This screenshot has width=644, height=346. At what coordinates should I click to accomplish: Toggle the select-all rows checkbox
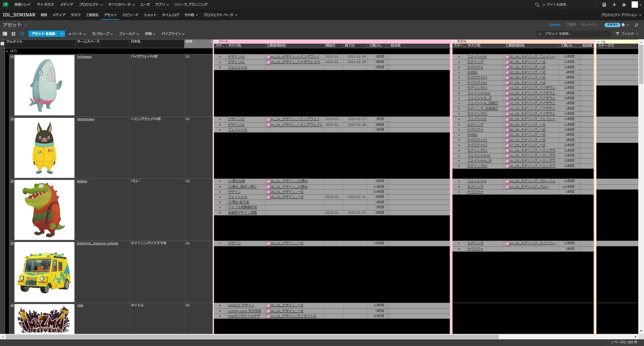tap(2, 44)
